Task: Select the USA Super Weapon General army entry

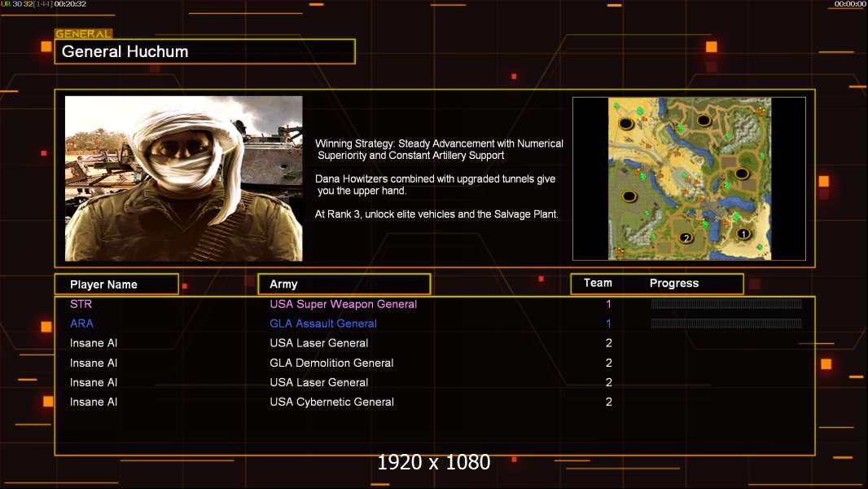Action: click(x=343, y=304)
